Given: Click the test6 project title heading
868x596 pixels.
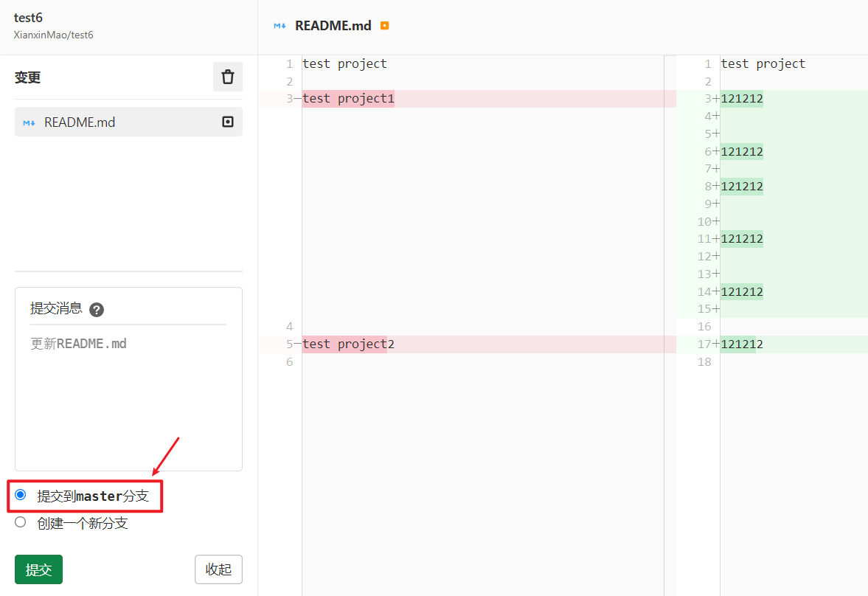Looking at the screenshot, I should (27, 17).
